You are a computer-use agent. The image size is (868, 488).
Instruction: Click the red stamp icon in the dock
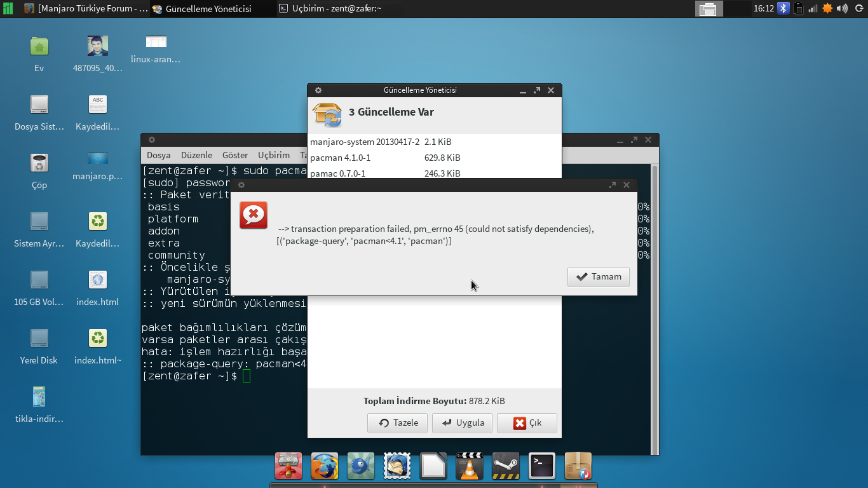click(288, 466)
